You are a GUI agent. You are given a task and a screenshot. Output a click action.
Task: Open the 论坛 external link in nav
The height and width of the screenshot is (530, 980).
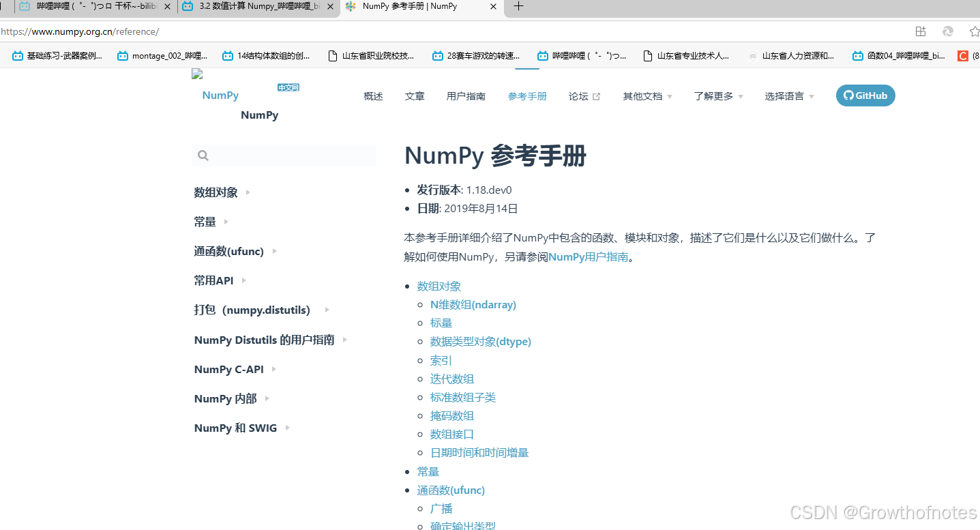click(584, 96)
